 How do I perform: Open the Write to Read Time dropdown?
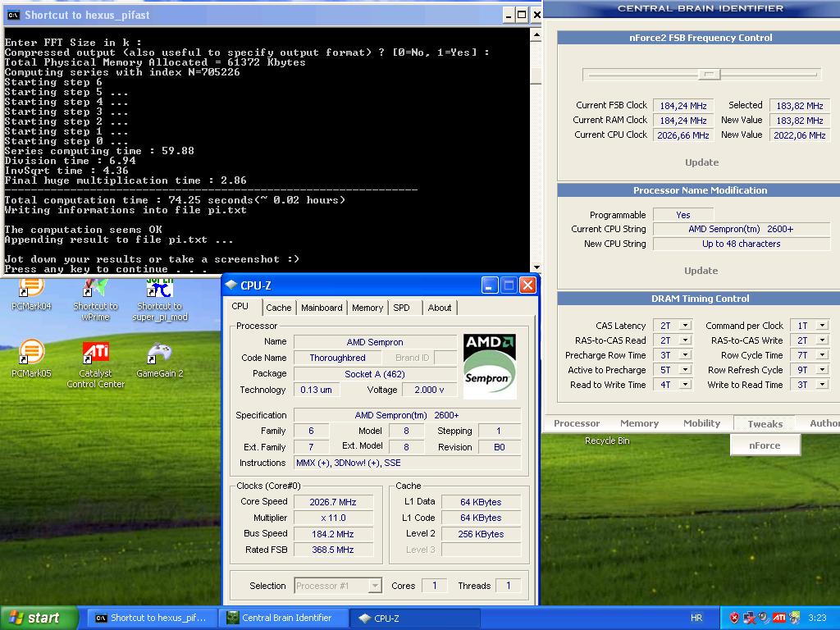[822, 384]
